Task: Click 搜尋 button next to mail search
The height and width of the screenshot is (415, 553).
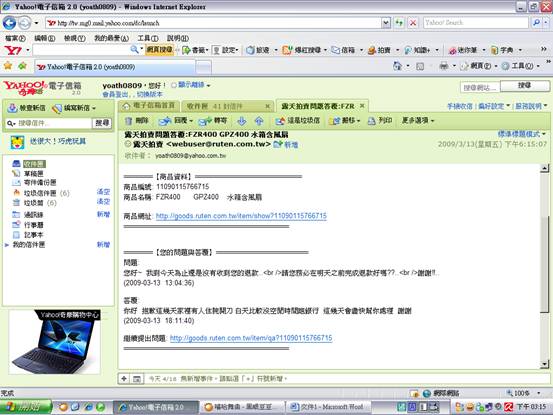Action: click(x=102, y=123)
